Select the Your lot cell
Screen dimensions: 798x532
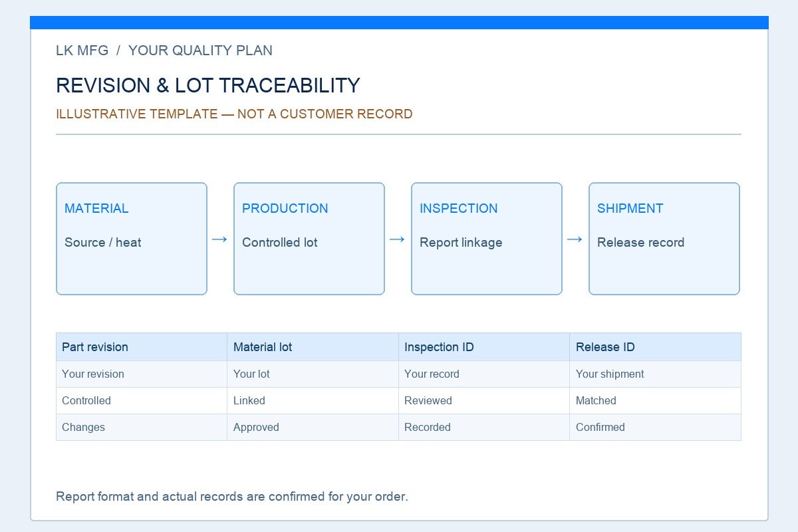(x=313, y=374)
